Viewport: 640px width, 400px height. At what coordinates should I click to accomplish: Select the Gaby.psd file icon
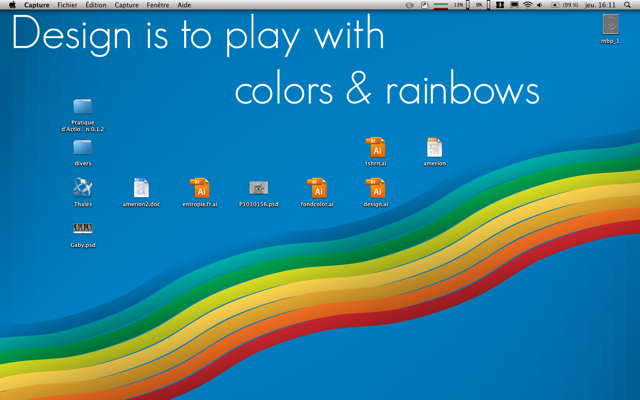point(82,228)
